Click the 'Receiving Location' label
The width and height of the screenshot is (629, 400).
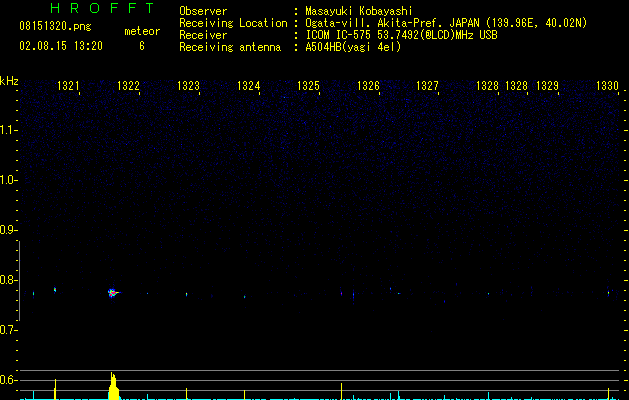(x=233, y=23)
